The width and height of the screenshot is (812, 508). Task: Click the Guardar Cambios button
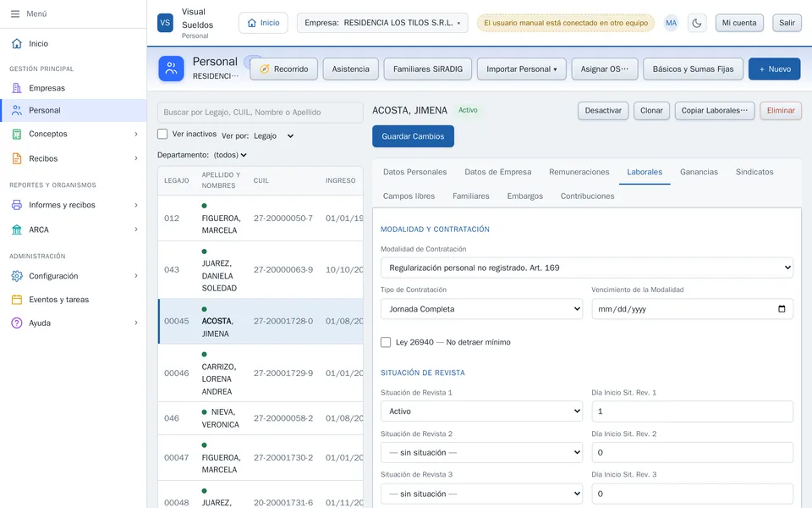click(x=414, y=136)
